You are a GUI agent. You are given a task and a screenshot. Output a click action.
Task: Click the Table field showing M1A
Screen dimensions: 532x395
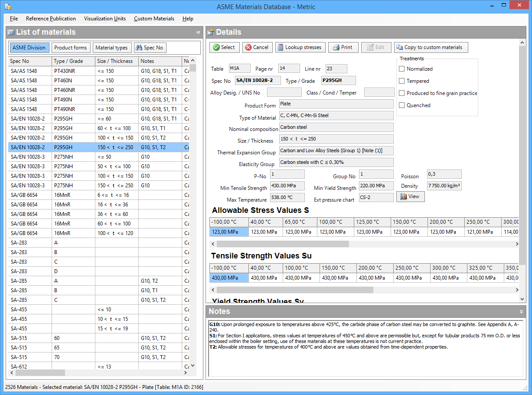tap(240, 69)
